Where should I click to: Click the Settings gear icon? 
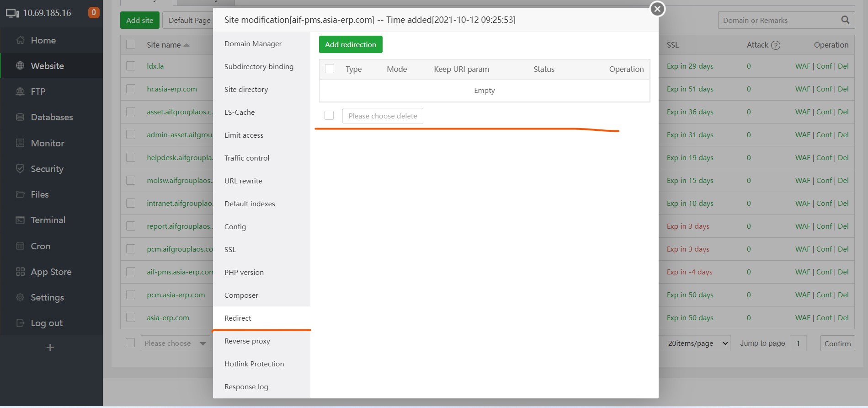click(20, 297)
